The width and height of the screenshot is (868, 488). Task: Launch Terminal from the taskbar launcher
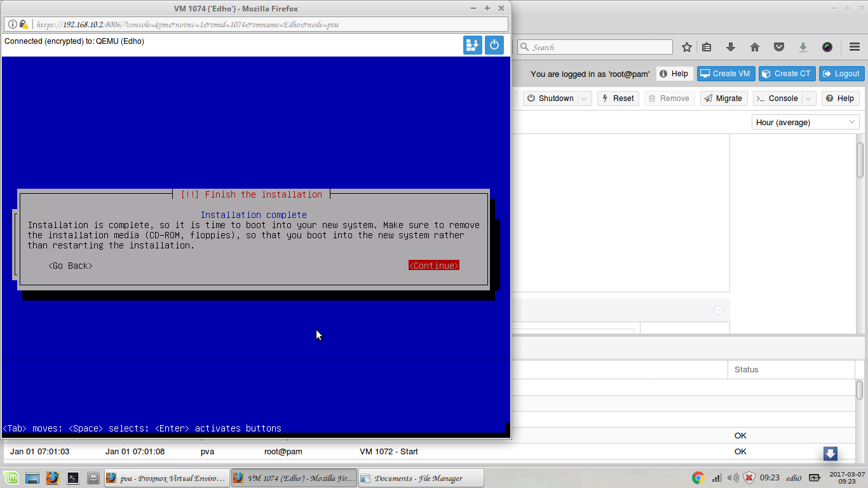73,478
